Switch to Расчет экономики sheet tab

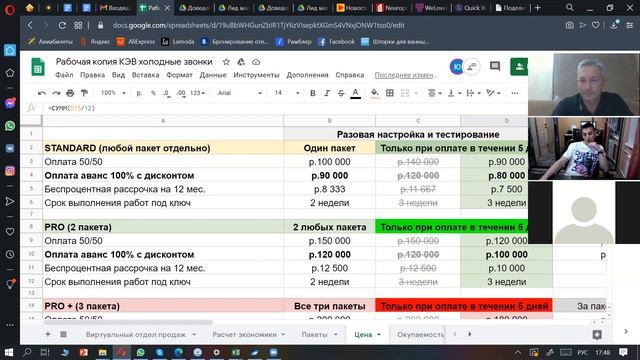coord(244,334)
